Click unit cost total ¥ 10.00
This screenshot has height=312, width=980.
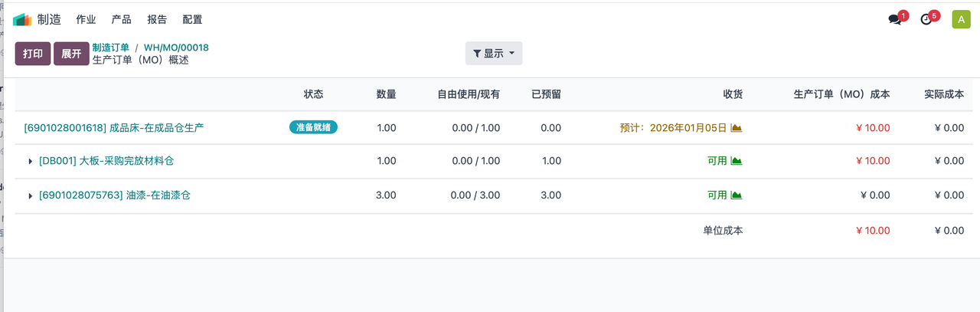(873, 230)
